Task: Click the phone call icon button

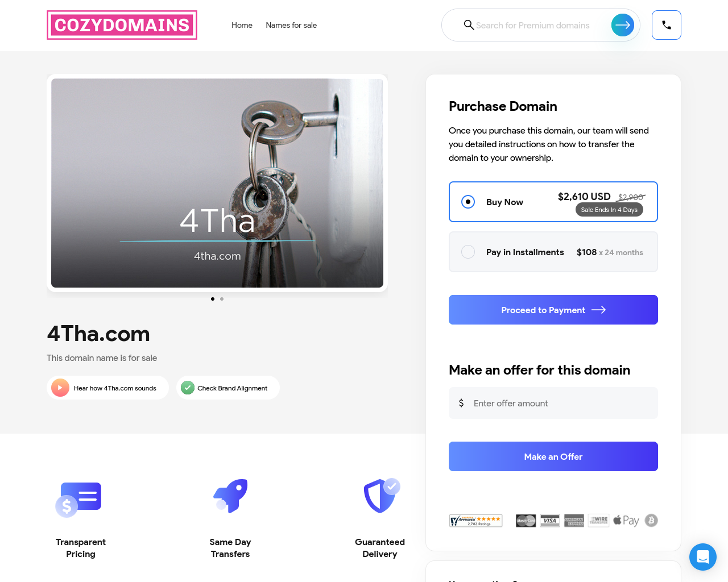Action: 667,25
